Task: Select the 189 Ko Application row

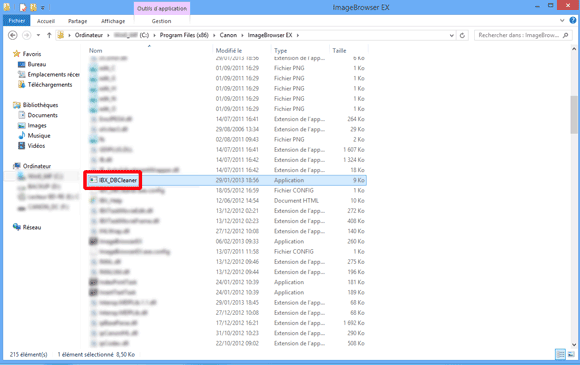Action: click(x=227, y=293)
